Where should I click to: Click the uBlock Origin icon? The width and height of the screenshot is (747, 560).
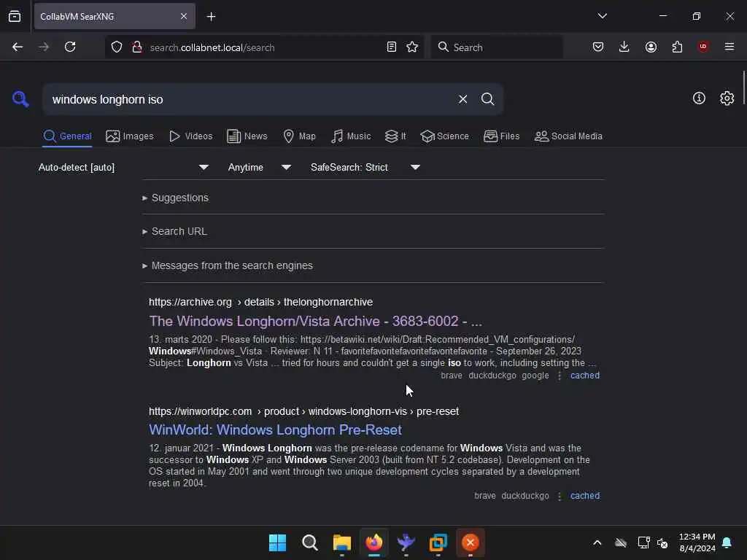click(x=703, y=47)
